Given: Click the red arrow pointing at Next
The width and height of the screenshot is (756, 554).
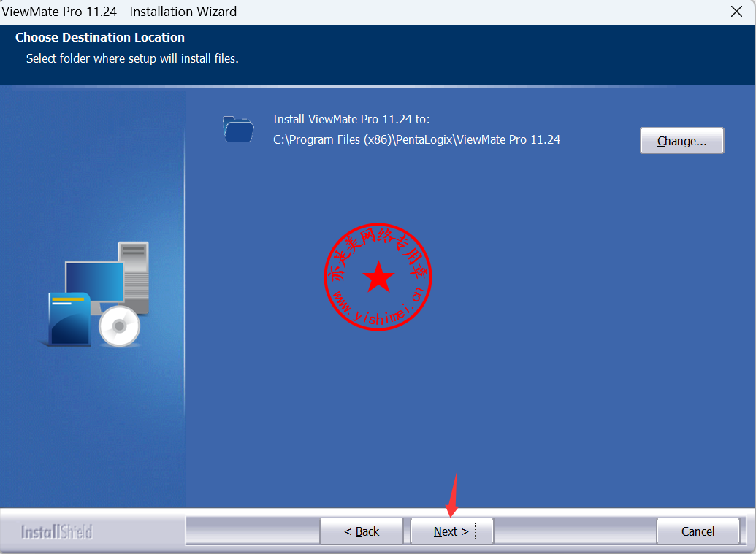Looking at the screenshot, I should 453,496.
